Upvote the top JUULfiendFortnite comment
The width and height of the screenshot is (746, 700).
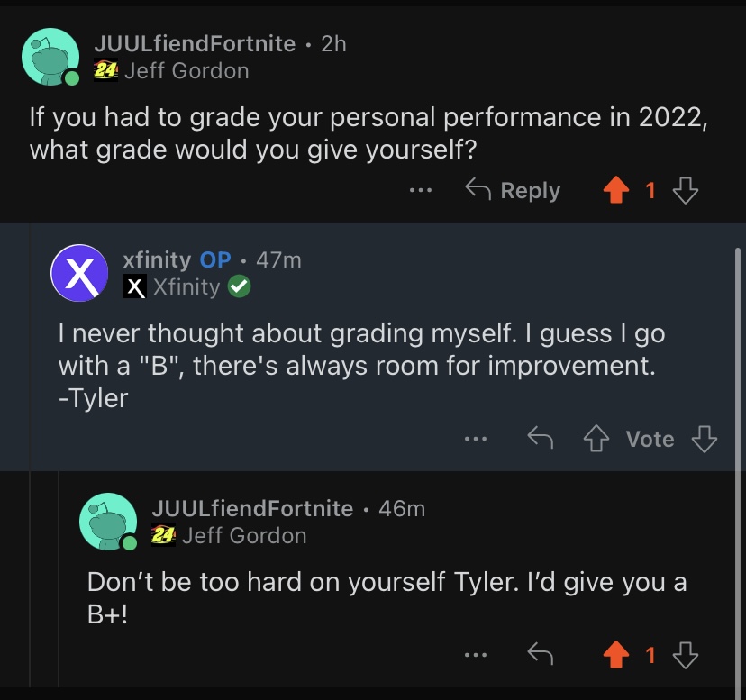617,190
